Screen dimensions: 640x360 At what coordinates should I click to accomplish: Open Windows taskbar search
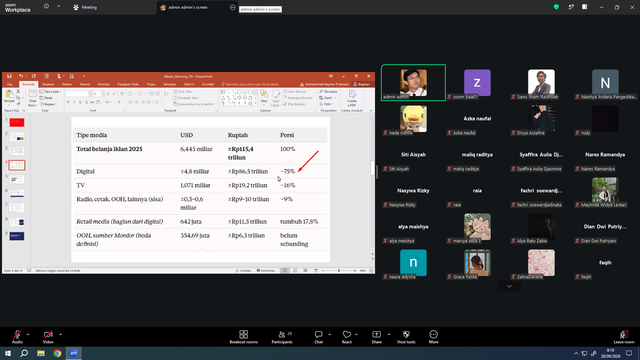pos(24,353)
